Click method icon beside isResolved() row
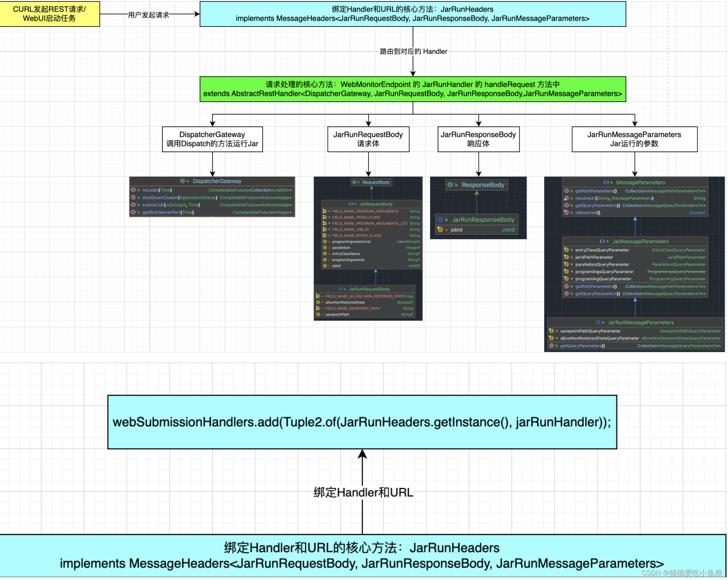Viewport: 728px width, 580px height. click(x=566, y=213)
